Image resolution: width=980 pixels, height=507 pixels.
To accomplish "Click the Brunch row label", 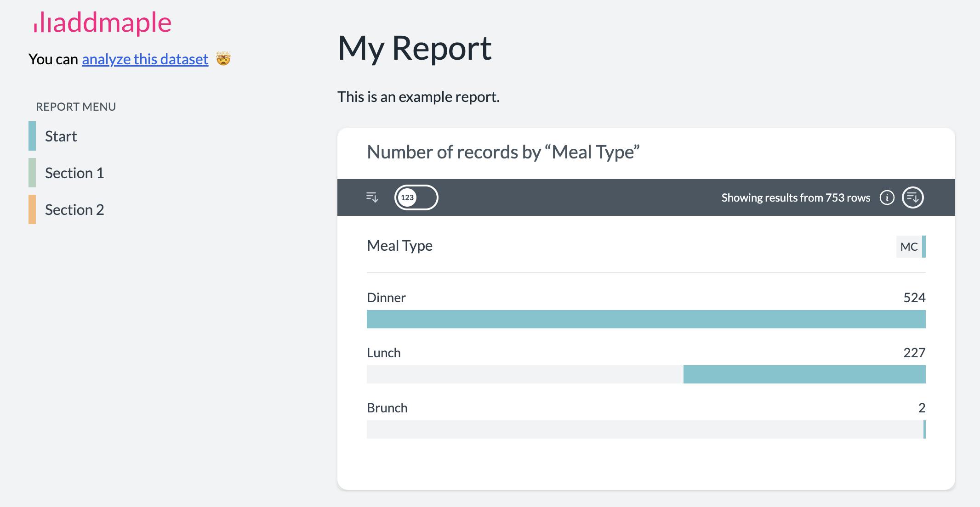I will (x=387, y=408).
